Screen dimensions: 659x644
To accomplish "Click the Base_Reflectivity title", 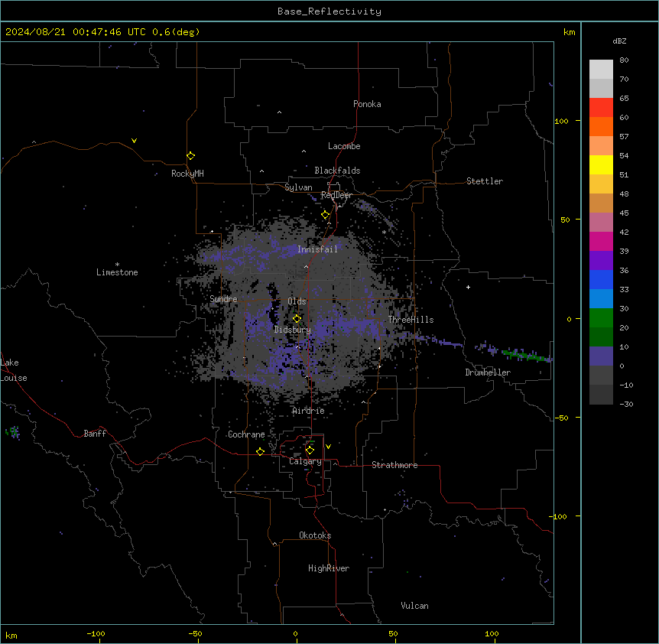I will coord(329,11).
